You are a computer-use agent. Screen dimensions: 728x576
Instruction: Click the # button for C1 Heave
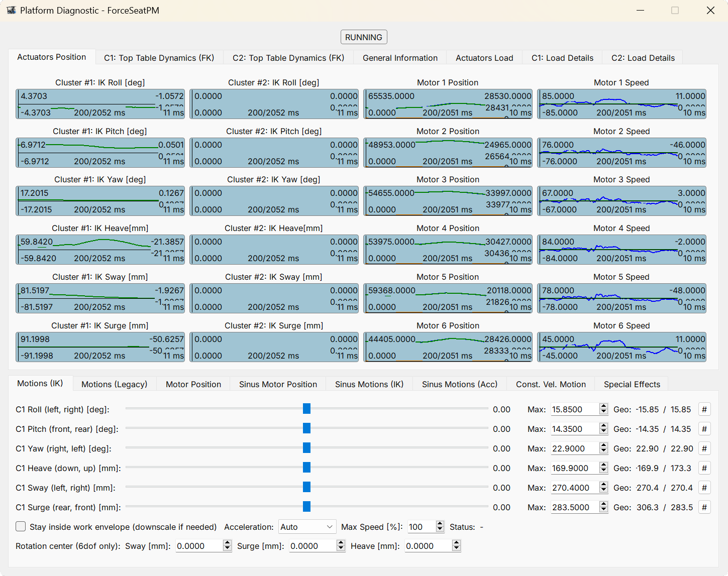[704, 468]
